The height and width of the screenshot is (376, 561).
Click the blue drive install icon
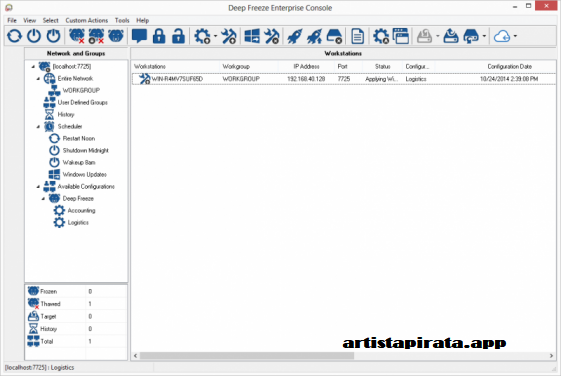click(451, 36)
